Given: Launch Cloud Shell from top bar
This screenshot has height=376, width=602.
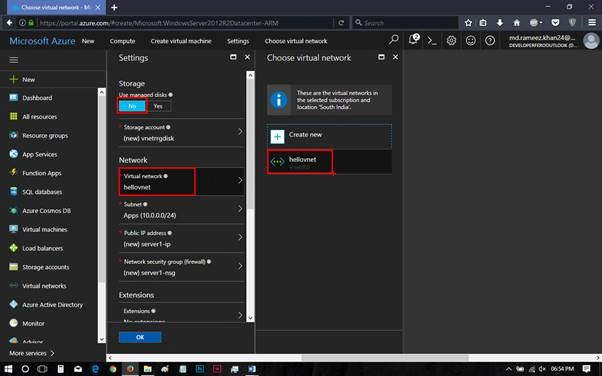Looking at the screenshot, I should click(432, 40).
